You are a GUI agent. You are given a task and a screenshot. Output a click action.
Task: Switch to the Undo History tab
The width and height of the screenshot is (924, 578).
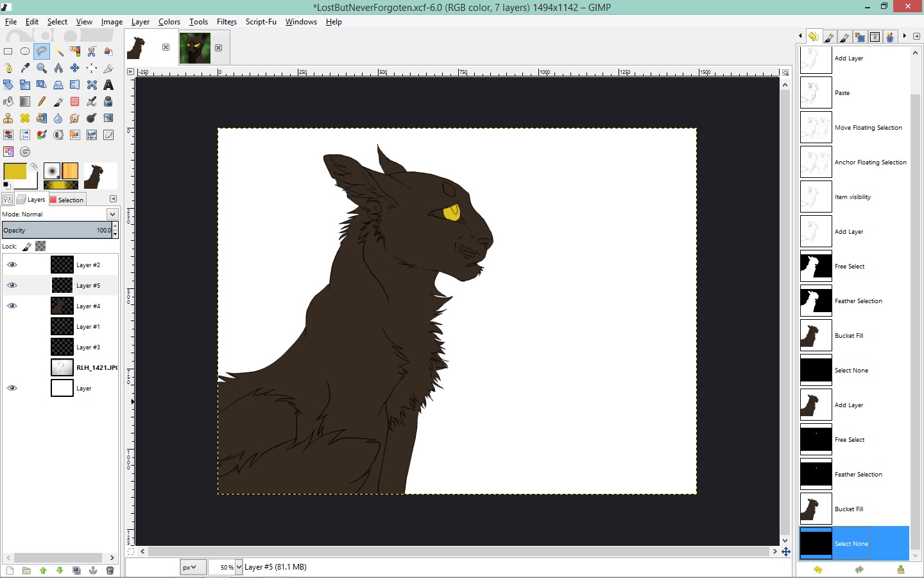(813, 37)
